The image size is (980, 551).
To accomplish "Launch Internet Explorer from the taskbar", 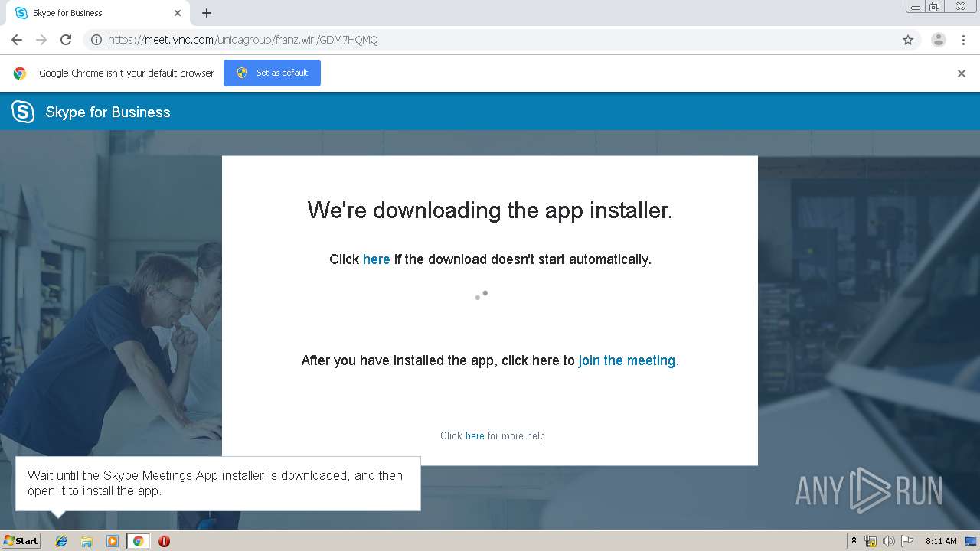I will click(x=61, y=541).
